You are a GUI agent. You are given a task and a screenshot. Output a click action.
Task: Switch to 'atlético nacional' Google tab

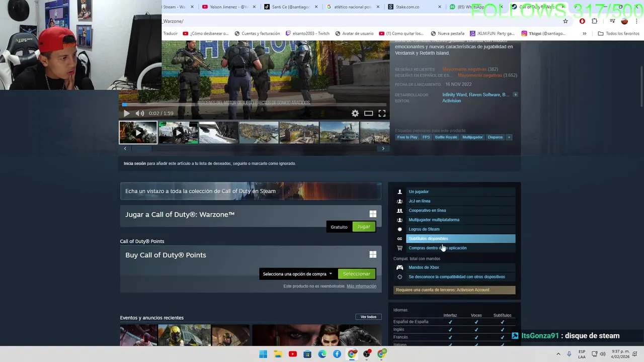tap(352, 7)
